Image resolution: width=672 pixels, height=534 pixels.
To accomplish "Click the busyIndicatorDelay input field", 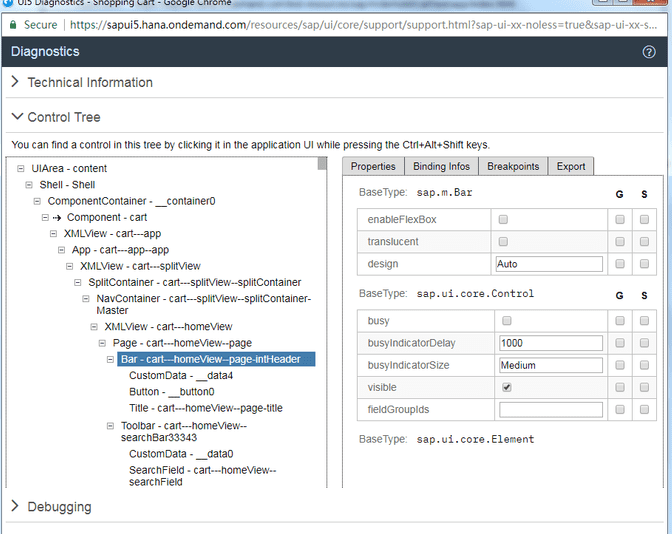I will pos(549,343).
